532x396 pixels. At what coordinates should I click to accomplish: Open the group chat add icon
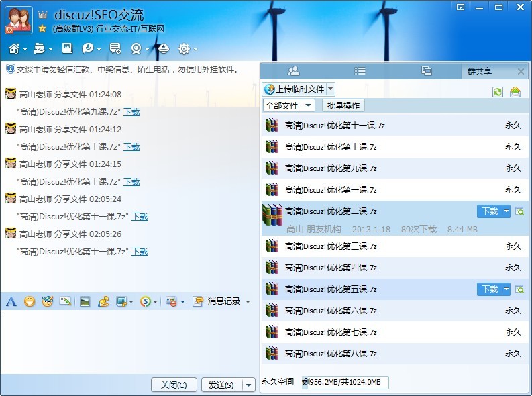tap(115, 49)
